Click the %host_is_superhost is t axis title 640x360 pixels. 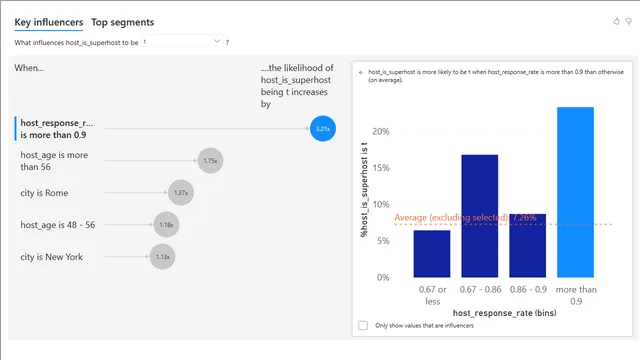pos(364,190)
